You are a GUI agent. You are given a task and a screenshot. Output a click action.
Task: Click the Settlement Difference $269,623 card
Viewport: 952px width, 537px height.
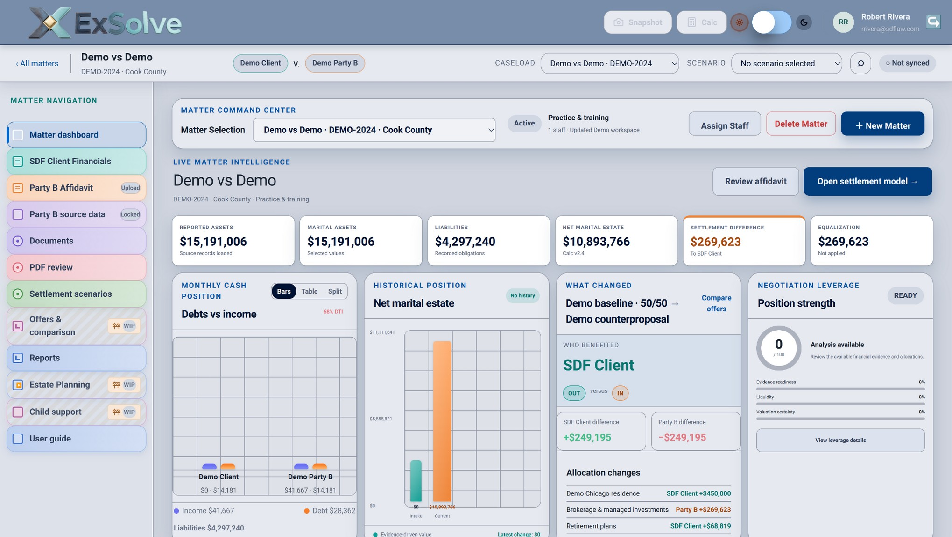tap(744, 241)
